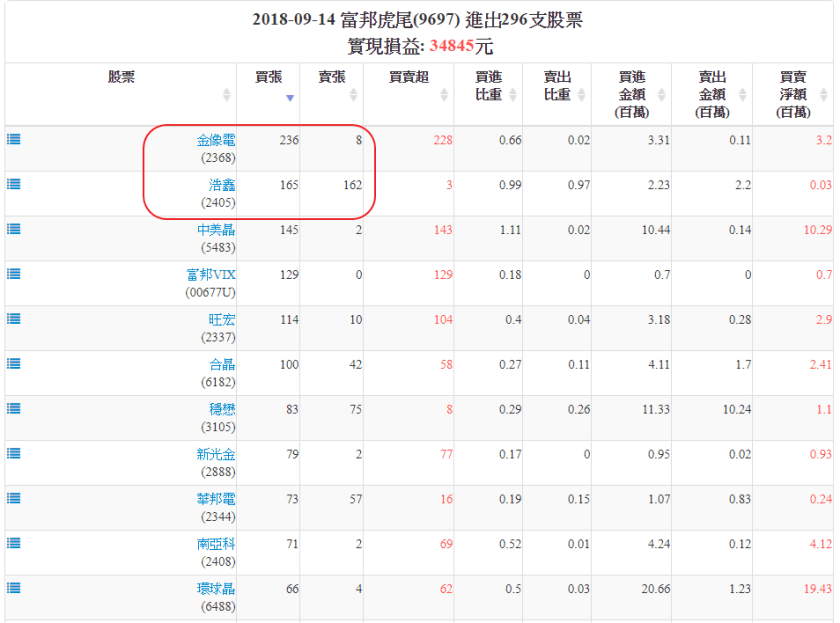Viewport: 840px width, 623px height.
Task: Open the 環球晶 (6488) stock link
Action: point(216,589)
